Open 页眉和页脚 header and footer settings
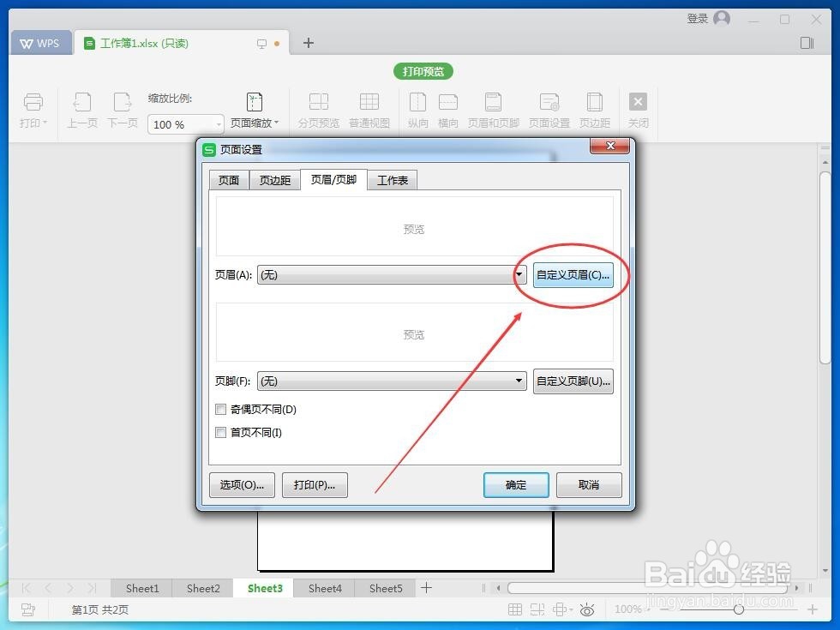This screenshot has height=630, width=840. 493,107
